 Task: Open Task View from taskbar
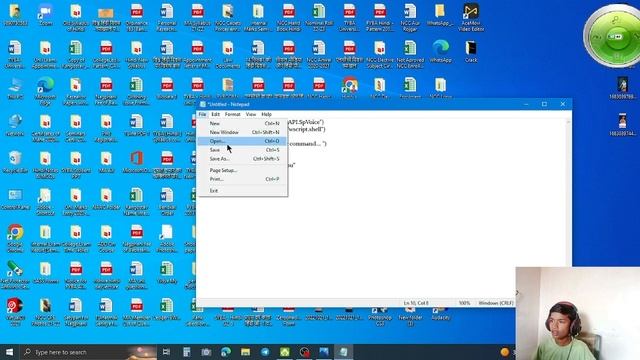point(166,352)
